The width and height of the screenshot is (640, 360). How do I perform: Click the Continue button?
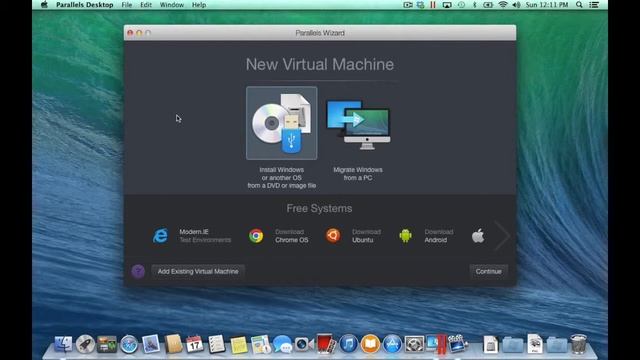coord(488,271)
